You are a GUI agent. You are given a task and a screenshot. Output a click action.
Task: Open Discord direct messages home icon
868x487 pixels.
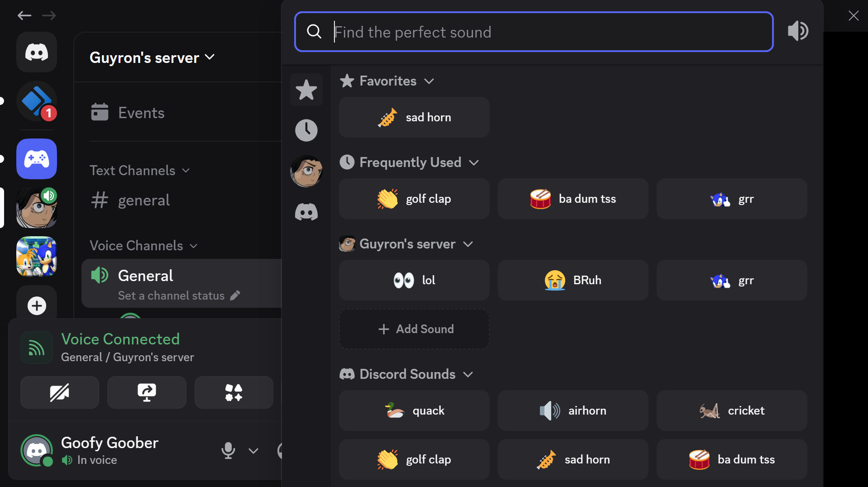coord(37,52)
